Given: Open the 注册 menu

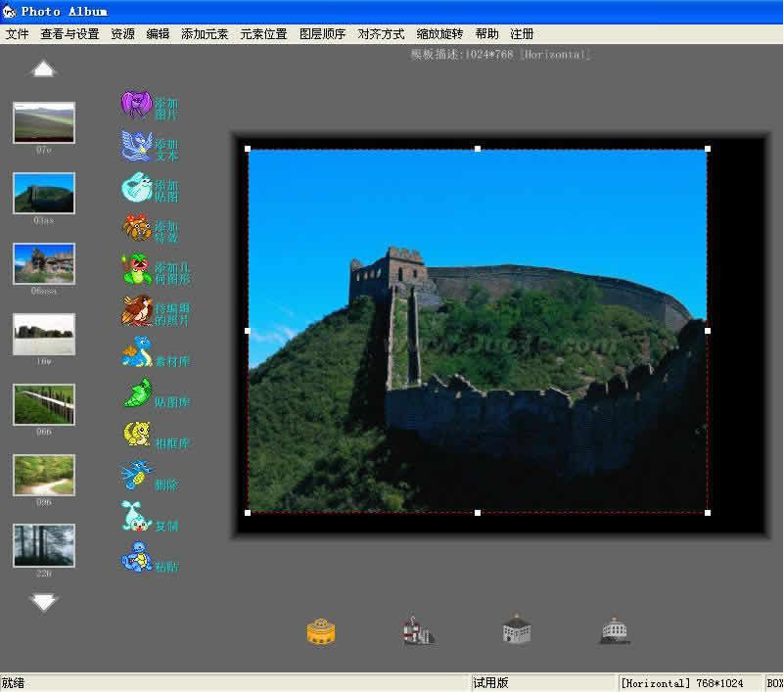Looking at the screenshot, I should tap(522, 34).
